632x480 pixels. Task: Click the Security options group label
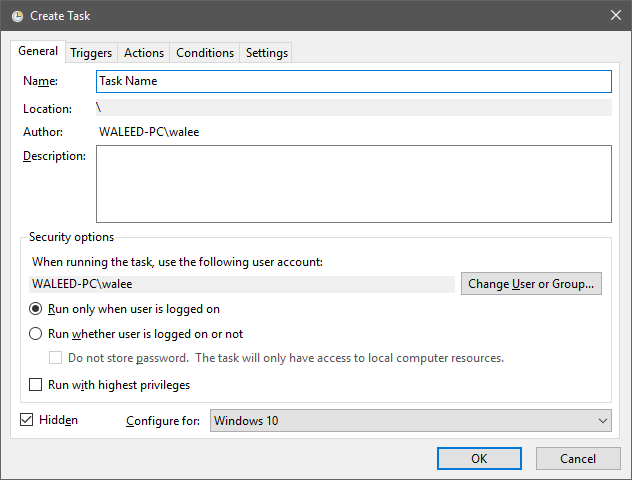[x=71, y=237]
